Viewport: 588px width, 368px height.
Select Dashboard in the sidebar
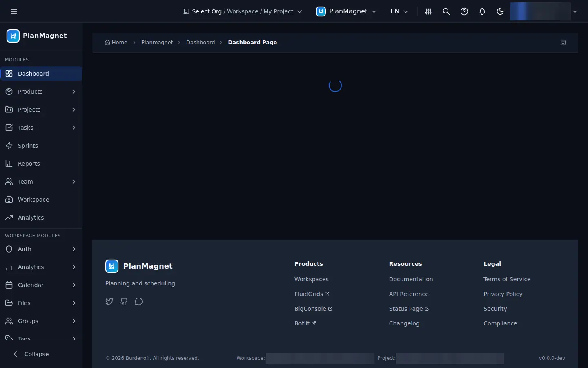coord(41,74)
